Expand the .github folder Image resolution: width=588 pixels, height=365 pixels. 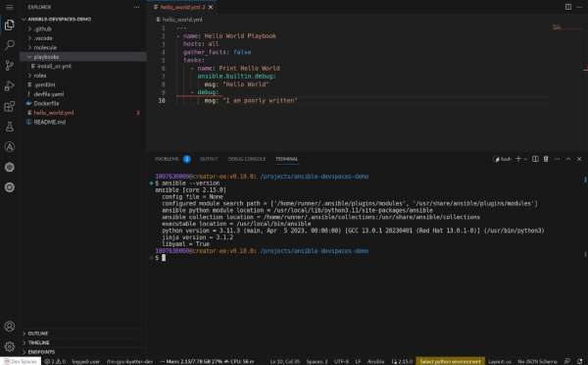[x=43, y=28]
